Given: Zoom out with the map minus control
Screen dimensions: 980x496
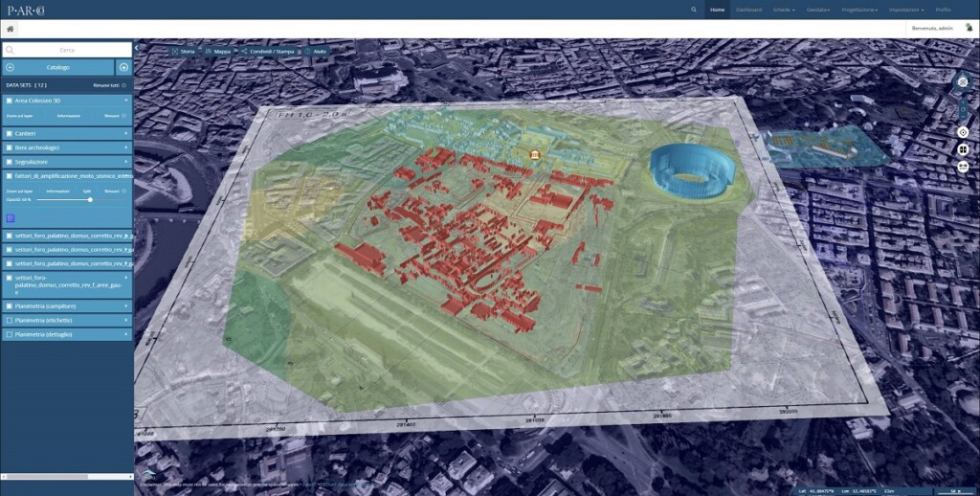Looking at the screenshot, I should click(x=963, y=117).
